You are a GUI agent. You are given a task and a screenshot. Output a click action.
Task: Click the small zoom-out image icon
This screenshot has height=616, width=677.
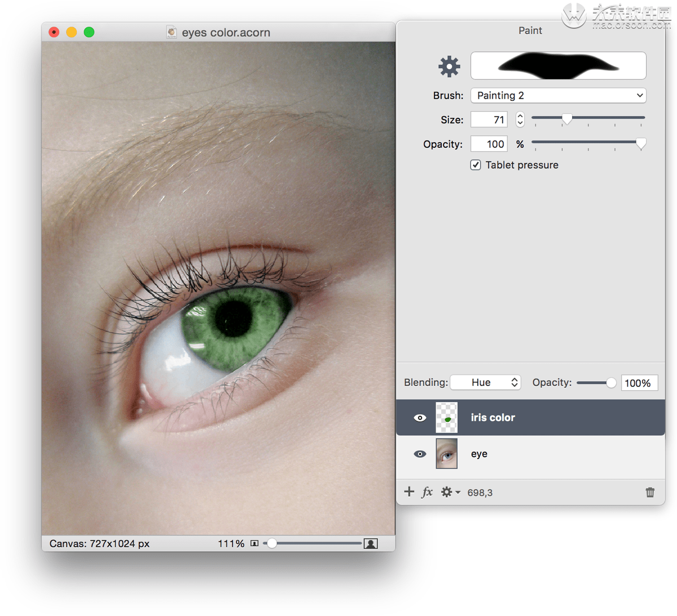point(254,544)
